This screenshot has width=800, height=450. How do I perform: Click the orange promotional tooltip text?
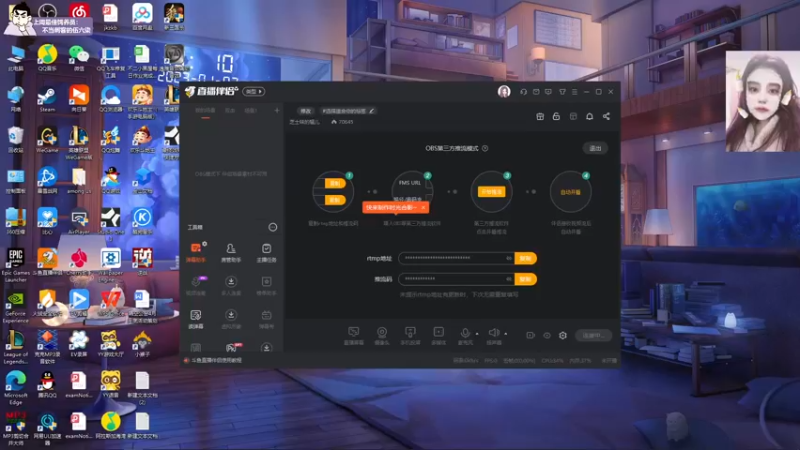(391, 208)
